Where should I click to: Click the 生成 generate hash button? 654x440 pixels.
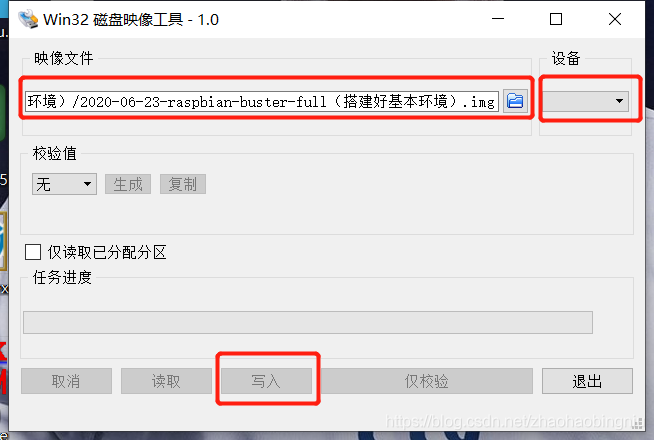(x=128, y=184)
